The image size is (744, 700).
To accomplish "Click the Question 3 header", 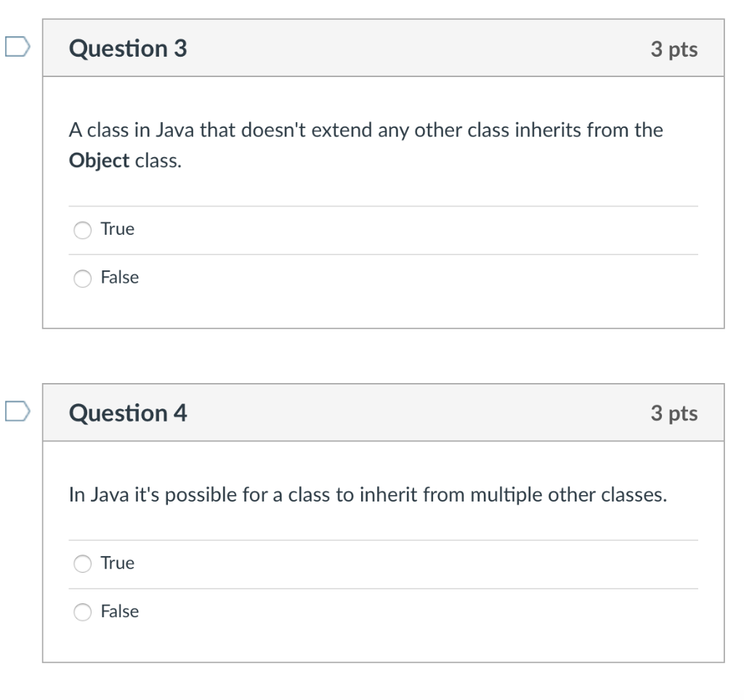I will [x=129, y=49].
